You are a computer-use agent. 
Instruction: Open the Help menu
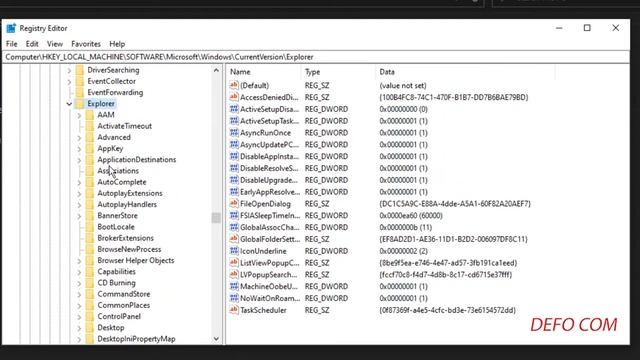pyautogui.click(x=117, y=44)
